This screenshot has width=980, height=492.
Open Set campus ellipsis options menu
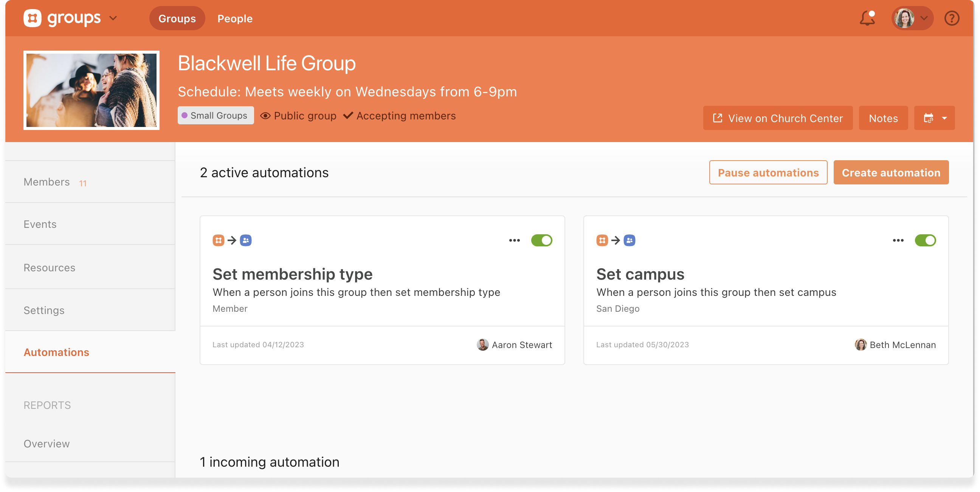pos(898,240)
